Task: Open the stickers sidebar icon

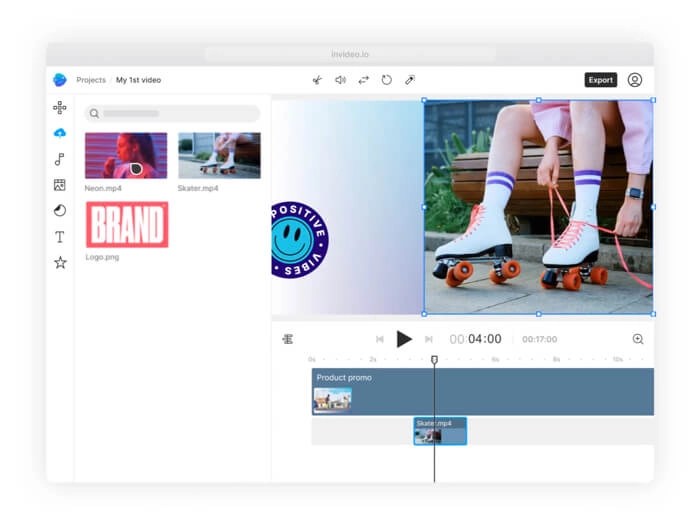Action: click(x=60, y=210)
